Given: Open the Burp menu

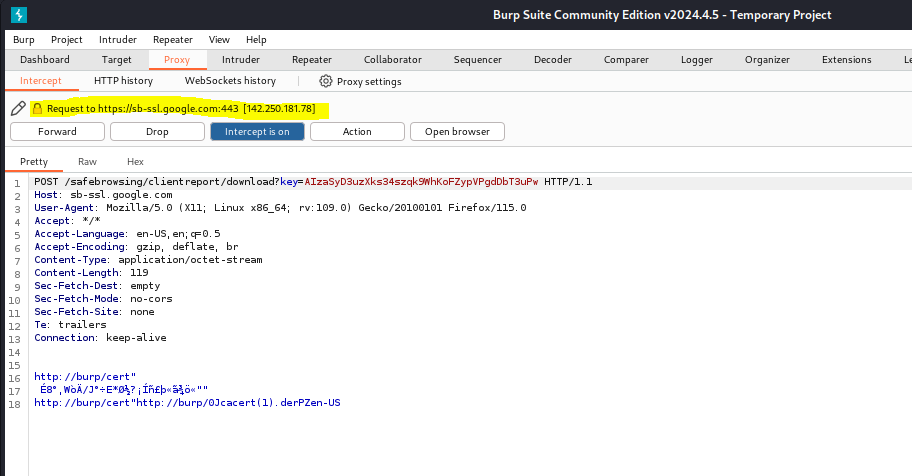Looking at the screenshot, I should pyautogui.click(x=24, y=40).
